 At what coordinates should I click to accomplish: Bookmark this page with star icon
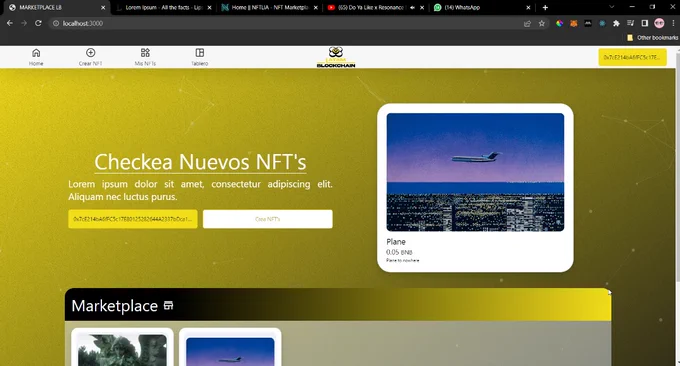(542, 23)
